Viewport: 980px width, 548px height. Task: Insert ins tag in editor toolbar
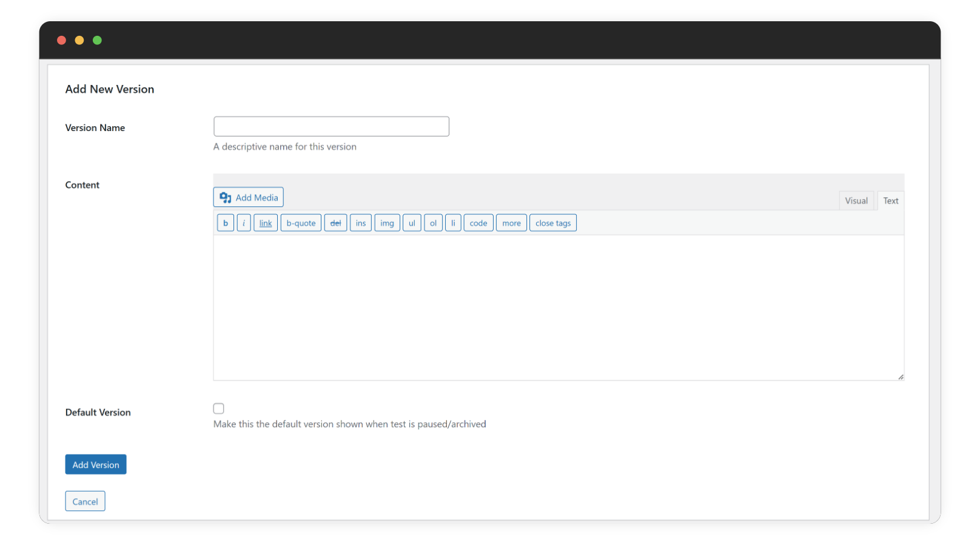click(361, 223)
